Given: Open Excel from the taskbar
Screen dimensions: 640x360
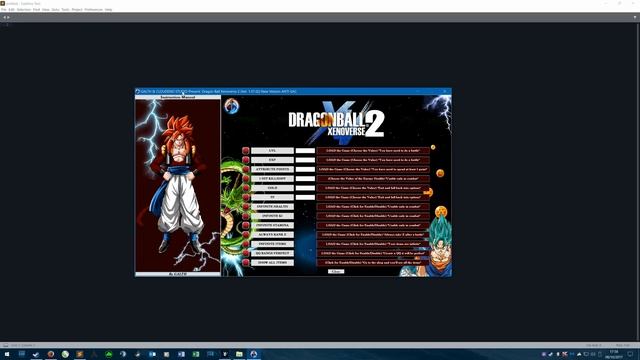Looking at the screenshot, I should [x=196, y=354].
